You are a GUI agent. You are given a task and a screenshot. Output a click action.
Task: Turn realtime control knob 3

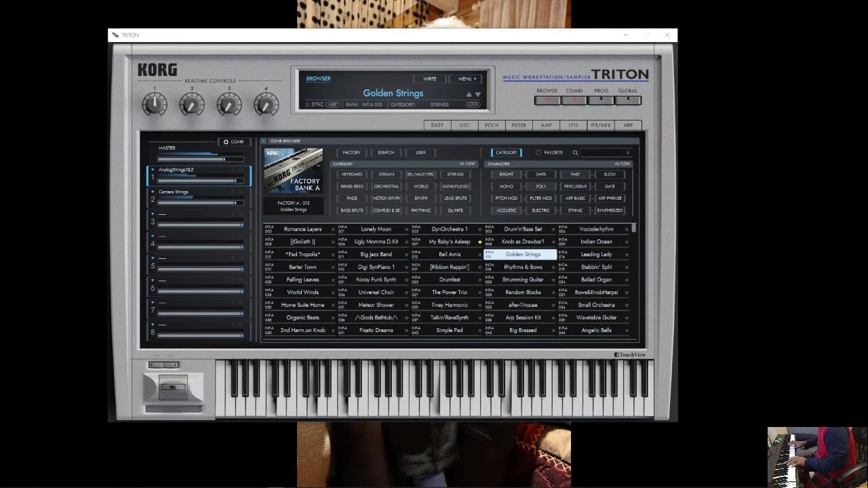[x=229, y=104]
